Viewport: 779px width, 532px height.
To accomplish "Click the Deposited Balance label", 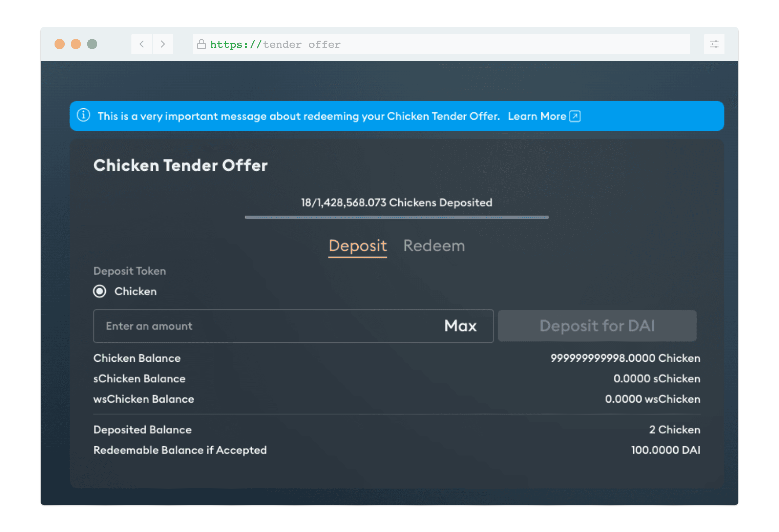I will click(x=143, y=429).
